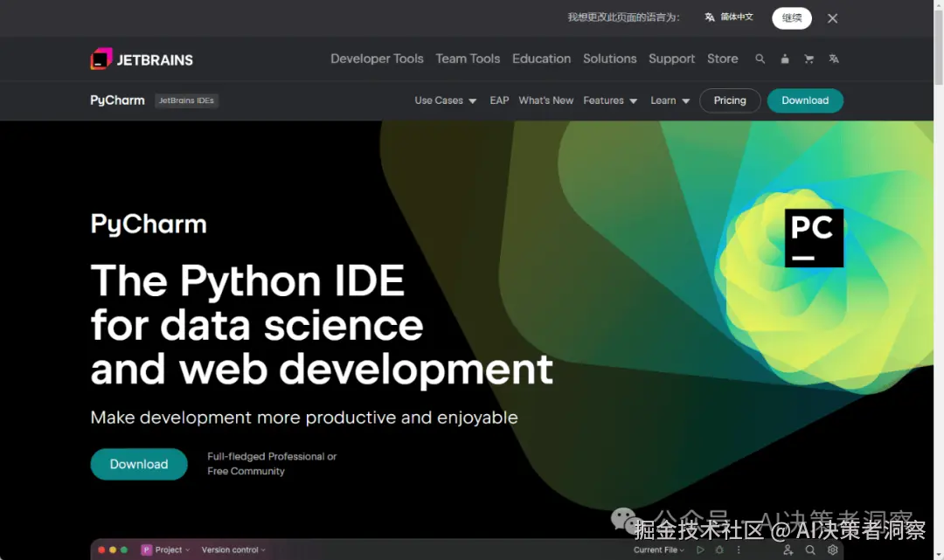Viewport: 944px width, 560px height.
Task: Click the run triangle icon in IDE preview
Action: click(700, 550)
